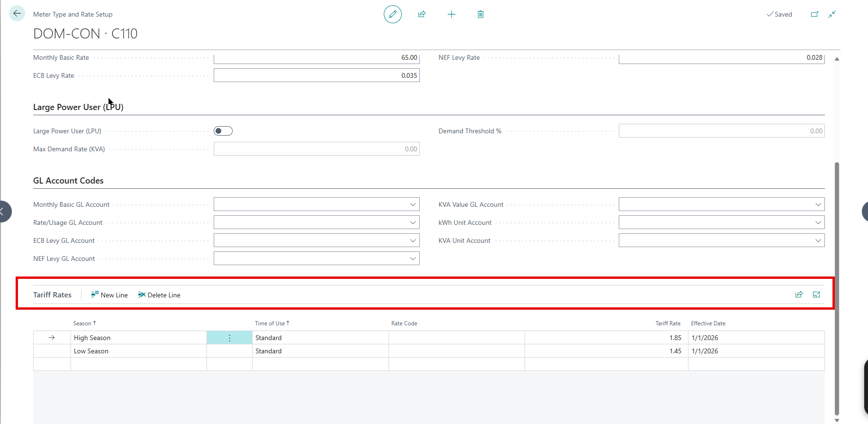
Task: Click Low Season effective date 1/1/2026
Action: pos(756,351)
